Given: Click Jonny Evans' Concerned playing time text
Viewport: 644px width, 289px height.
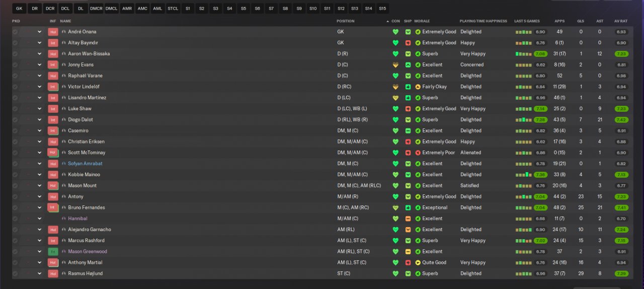Looking at the screenshot, I should point(472,65).
